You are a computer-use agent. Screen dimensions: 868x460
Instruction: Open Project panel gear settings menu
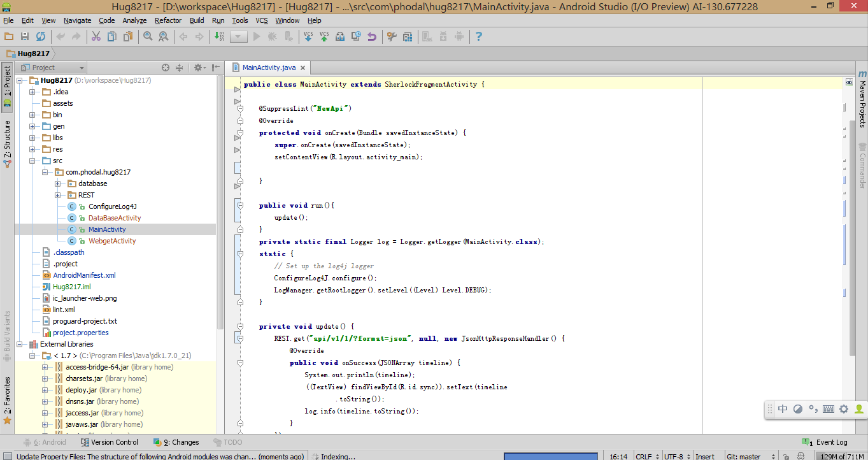[x=199, y=68]
